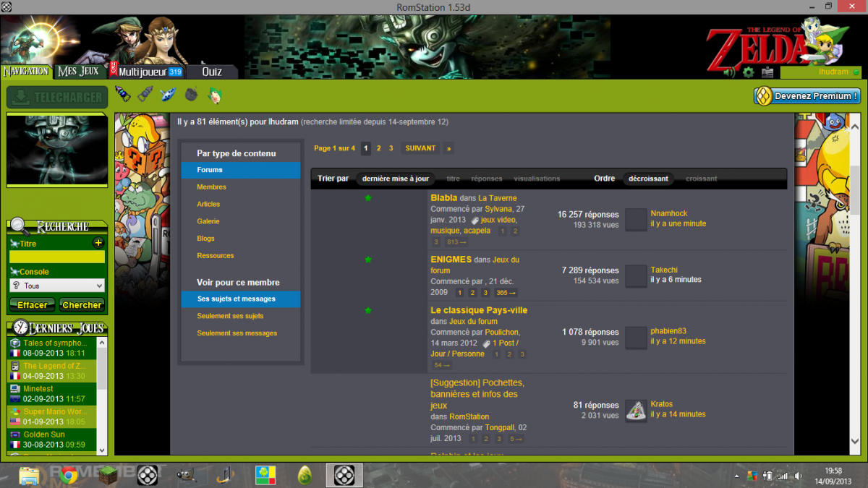Click the Chercher button
Screen dimensions: 868x488
tap(82, 305)
